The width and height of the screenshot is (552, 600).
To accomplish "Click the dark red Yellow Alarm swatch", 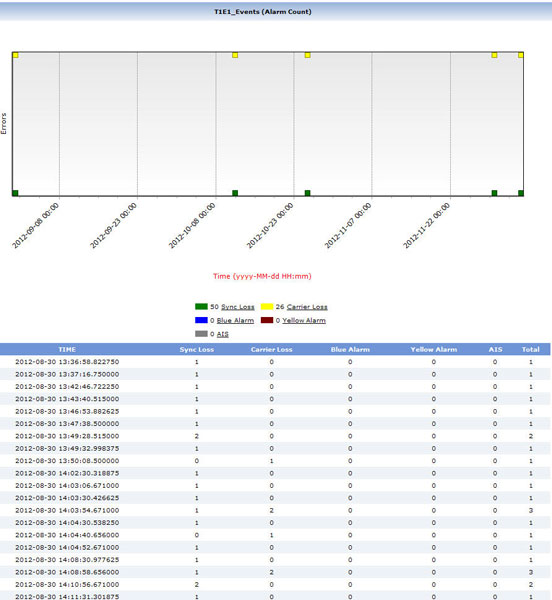I will coord(267,320).
